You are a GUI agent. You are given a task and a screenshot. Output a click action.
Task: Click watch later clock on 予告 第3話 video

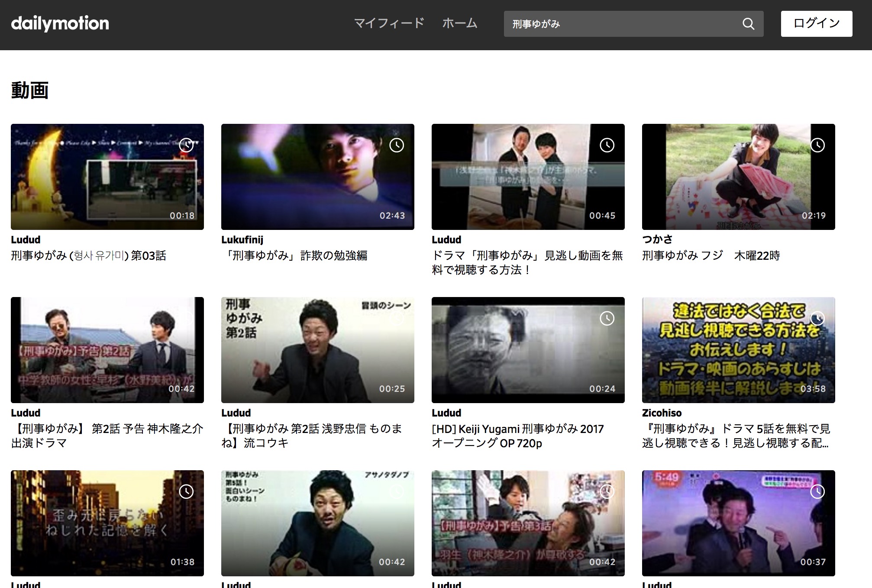point(607,491)
